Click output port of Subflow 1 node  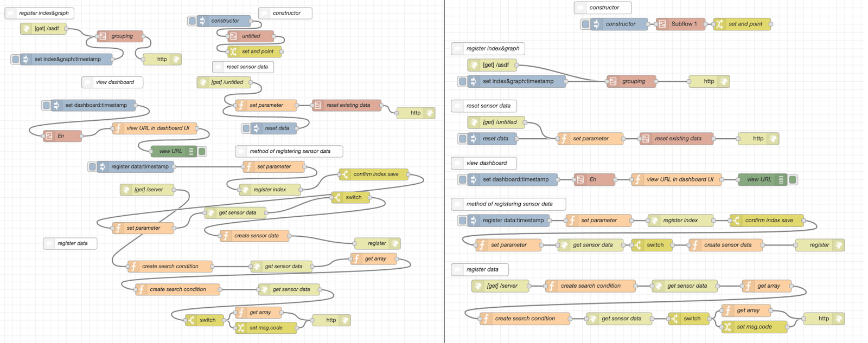click(x=705, y=24)
